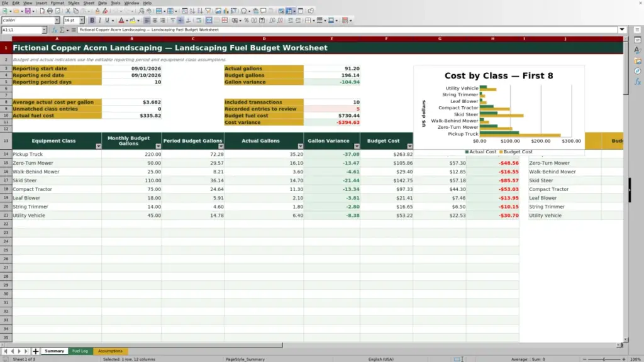Click the Add Decimal Place icon
644x362 pixels.
[x=272, y=21]
